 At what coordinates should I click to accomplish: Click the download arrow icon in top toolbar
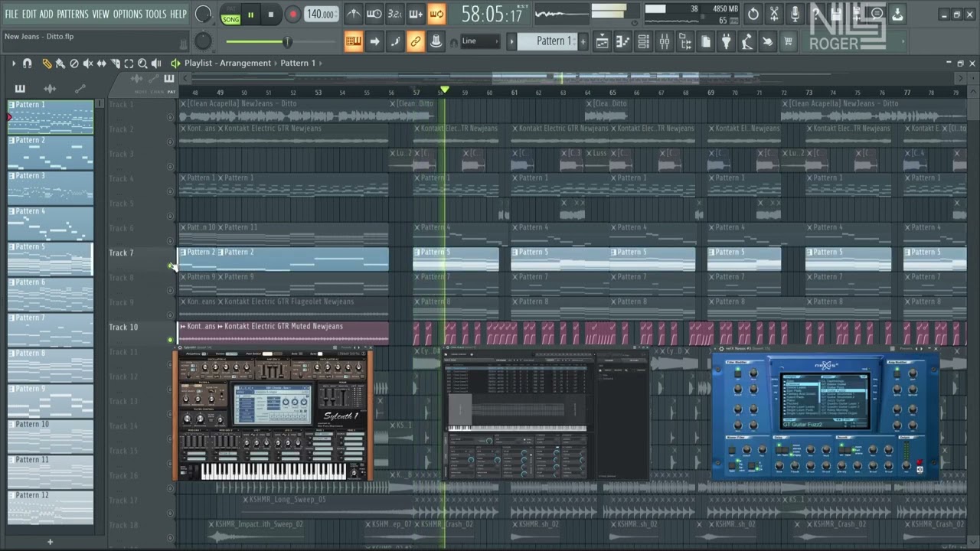(897, 14)
